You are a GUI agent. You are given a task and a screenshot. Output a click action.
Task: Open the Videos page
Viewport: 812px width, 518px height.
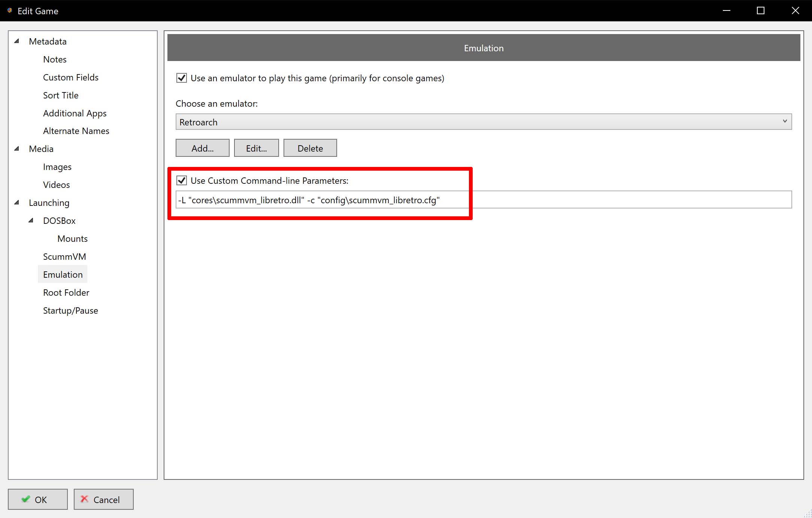[x=57, y=185]
